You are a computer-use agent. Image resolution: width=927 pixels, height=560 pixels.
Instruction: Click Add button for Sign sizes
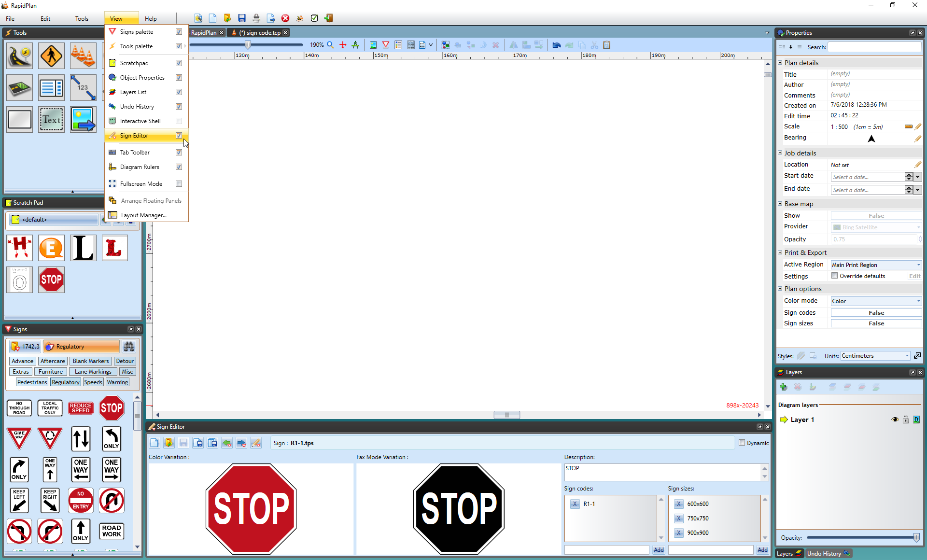click(x=762, y=549)
